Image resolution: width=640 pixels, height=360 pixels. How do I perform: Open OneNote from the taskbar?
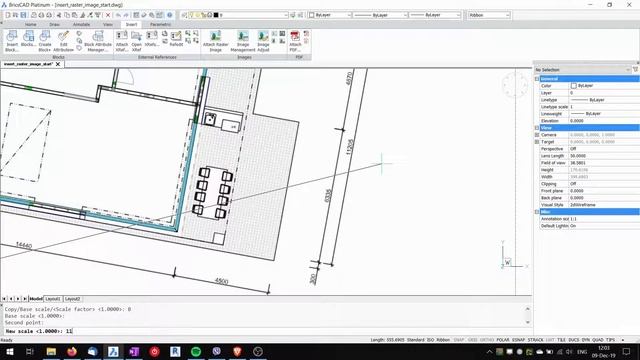(134, 351)
